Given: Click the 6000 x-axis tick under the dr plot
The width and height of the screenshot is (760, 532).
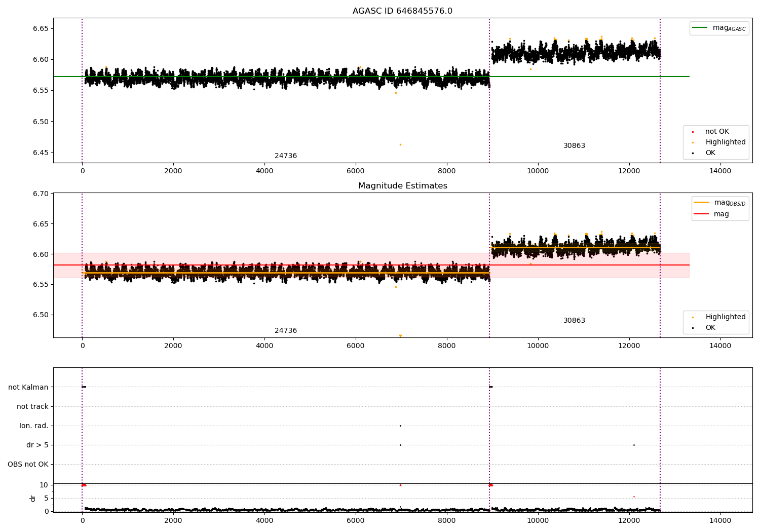Looking at the screenshot, I should coord(356,520).
